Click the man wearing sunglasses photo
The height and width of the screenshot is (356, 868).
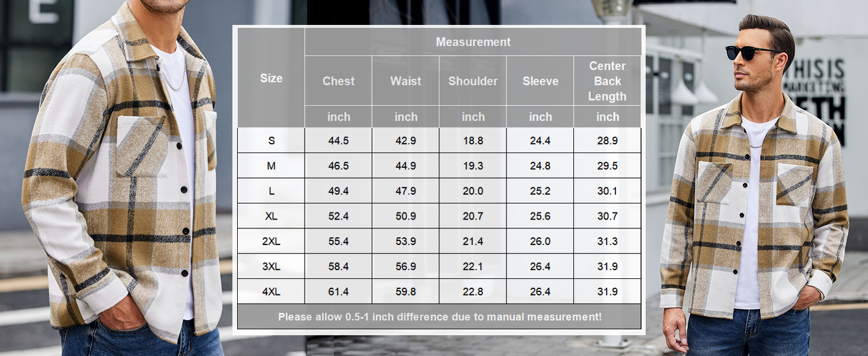[x=757, y=190]
